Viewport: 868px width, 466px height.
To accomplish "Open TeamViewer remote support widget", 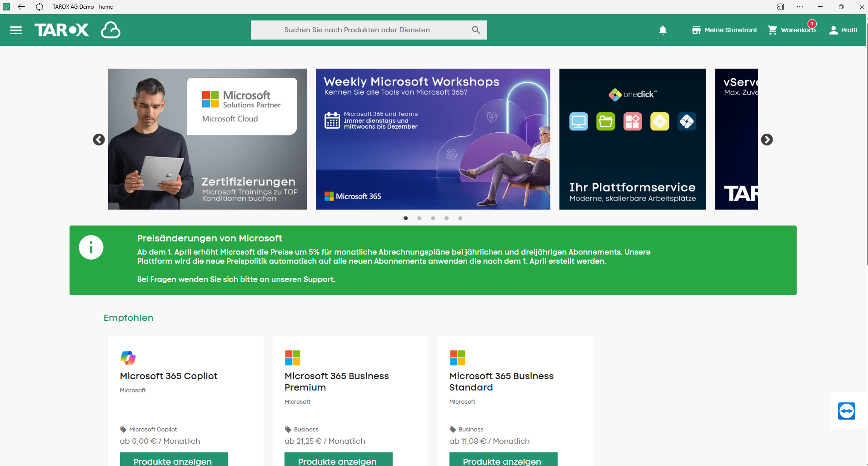I will pos(847,411).
